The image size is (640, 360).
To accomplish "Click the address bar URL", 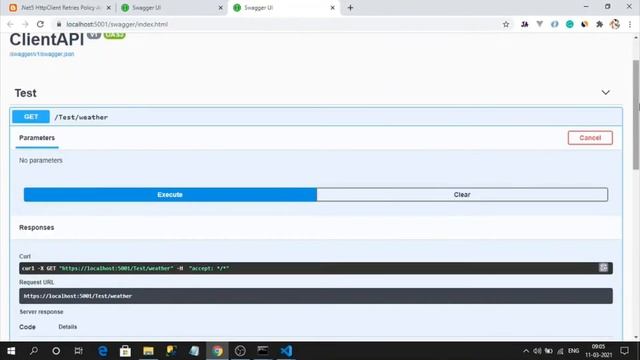I will coord(117,24).
